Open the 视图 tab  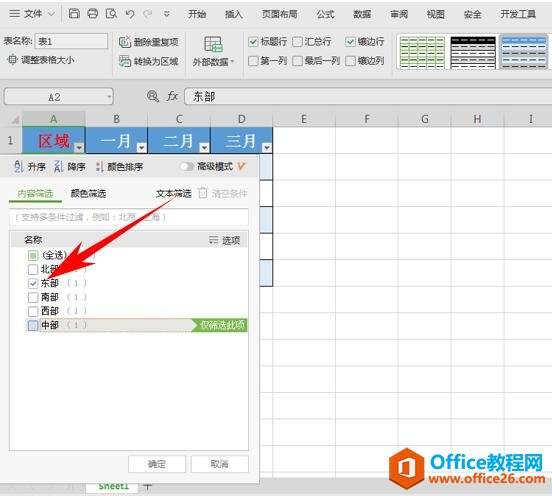click(x=435, y=14)
